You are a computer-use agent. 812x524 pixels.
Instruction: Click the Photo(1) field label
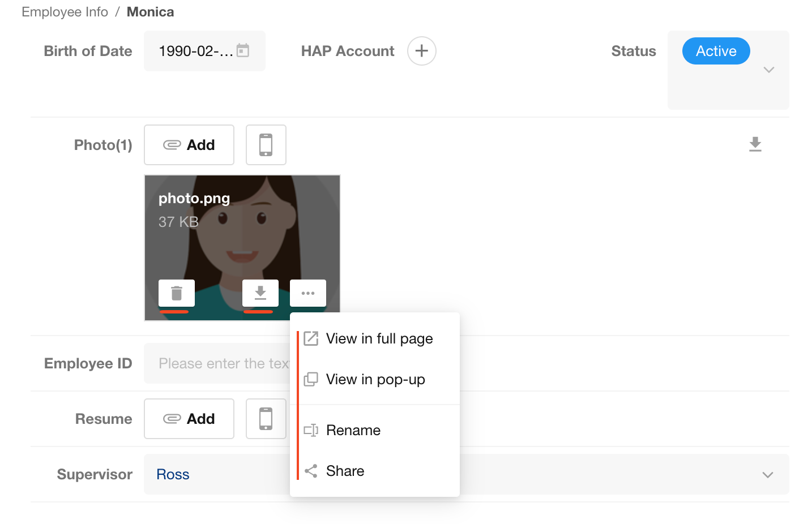pyautogui.click(x=103, y=145)
